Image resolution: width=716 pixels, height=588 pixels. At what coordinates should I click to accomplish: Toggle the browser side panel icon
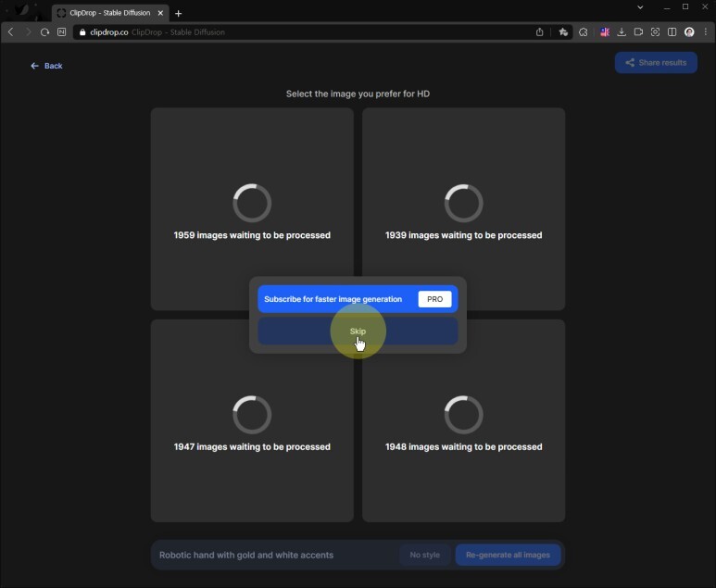[x=672, y=32]
